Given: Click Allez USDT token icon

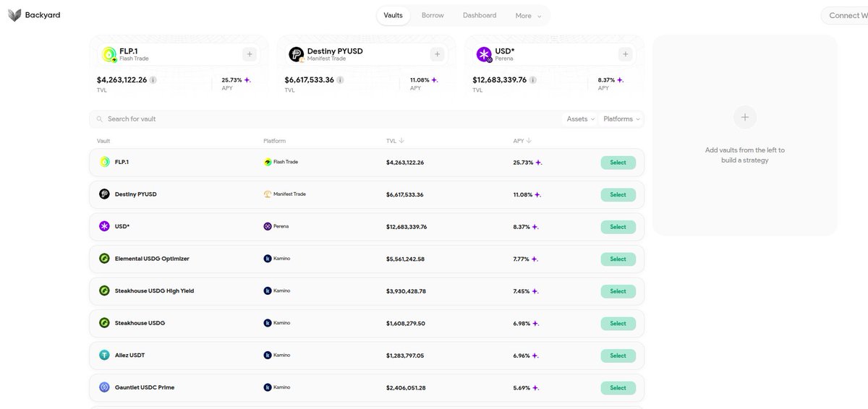Looking at the screenshot, I should pos(104,356).
